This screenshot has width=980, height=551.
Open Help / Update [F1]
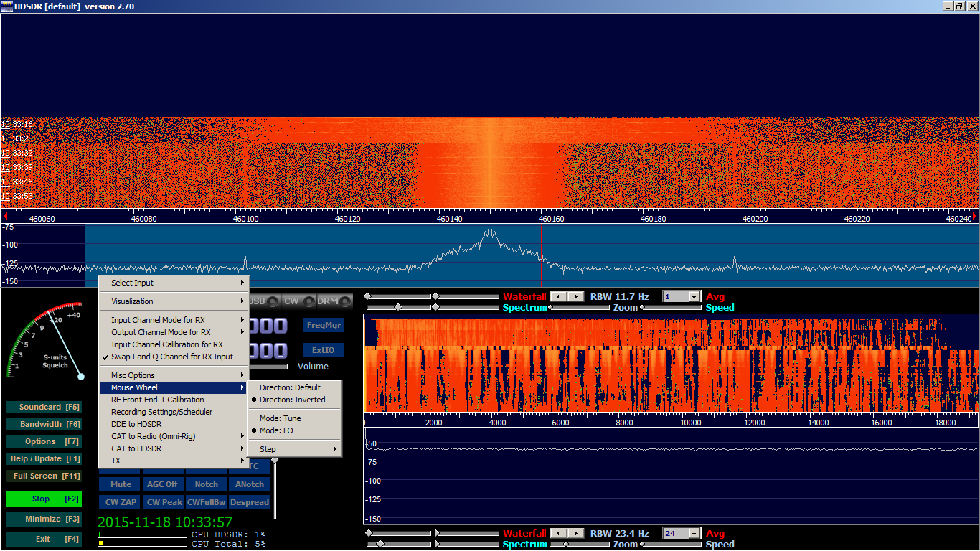[x=43, y=458]
